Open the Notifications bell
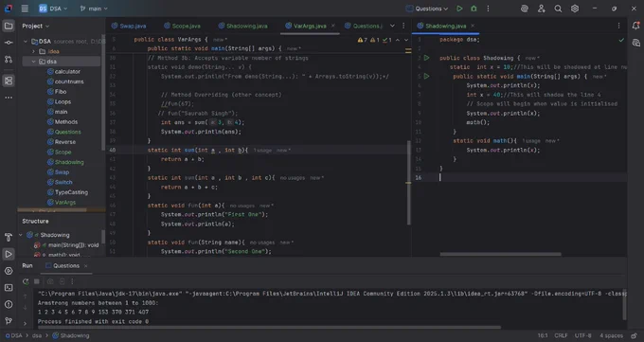The width and height of the screenshot is (644, 342). (635, 26)
